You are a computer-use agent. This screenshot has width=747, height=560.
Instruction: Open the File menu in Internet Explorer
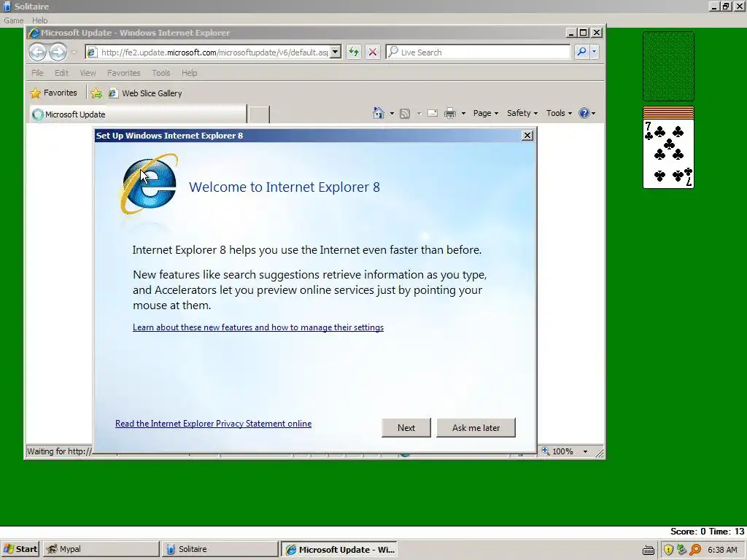click(37, 73)
